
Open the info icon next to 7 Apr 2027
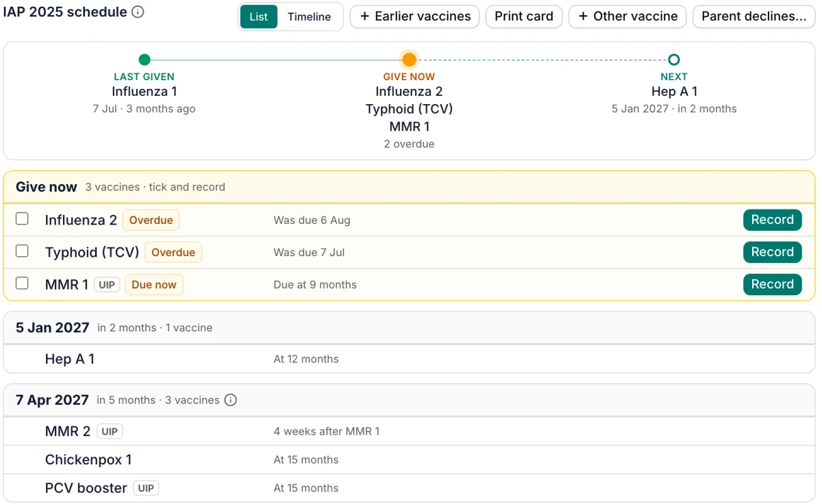pos(231,400)
